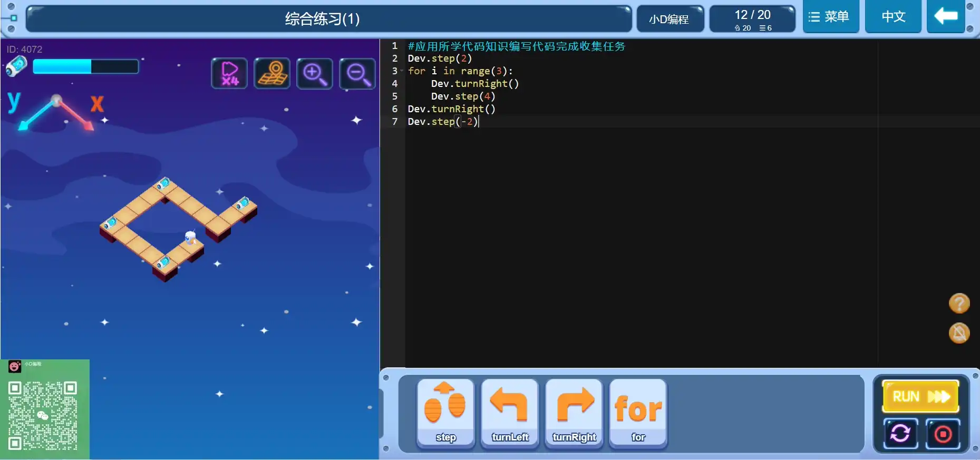
Task: Click the 小D编程 button
Action: click(x=669, y=19)
